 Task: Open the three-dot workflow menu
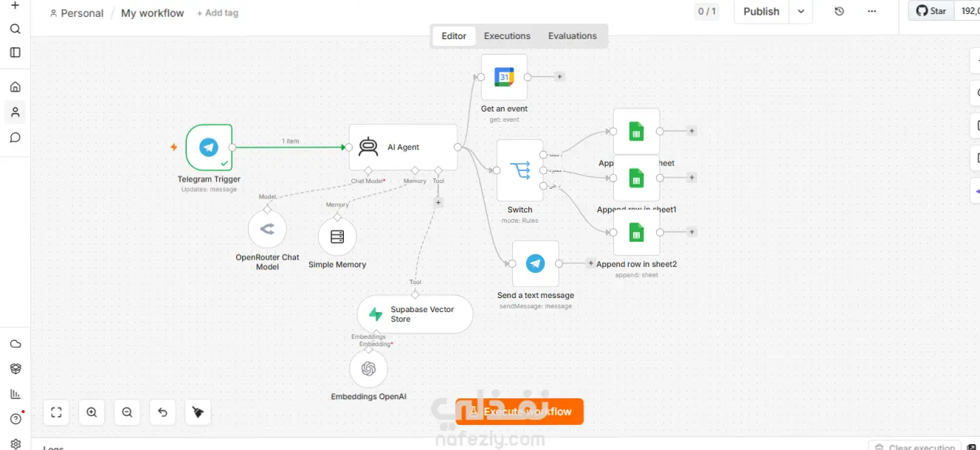click(872, 12)
